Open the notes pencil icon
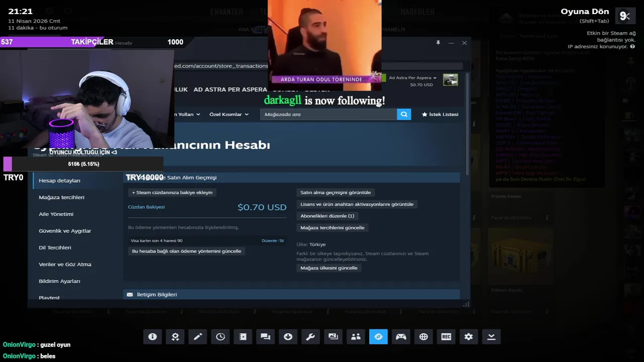Image resolution: width=644 pixels, height=362 pixels. point(198,337)
